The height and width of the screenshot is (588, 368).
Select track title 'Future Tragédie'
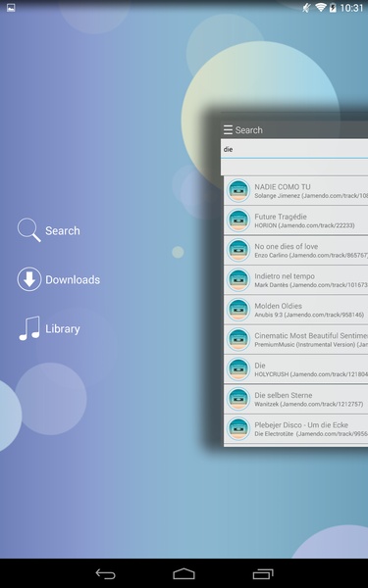coord(281,217)
